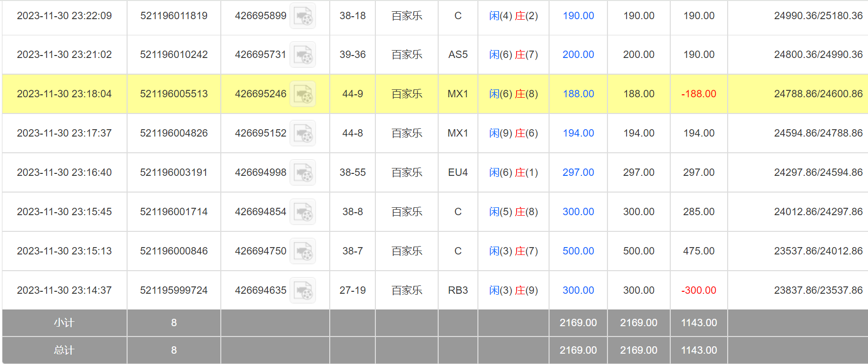Select the RB3 table cell
This screenshot has width=868, height=364.
458,290
